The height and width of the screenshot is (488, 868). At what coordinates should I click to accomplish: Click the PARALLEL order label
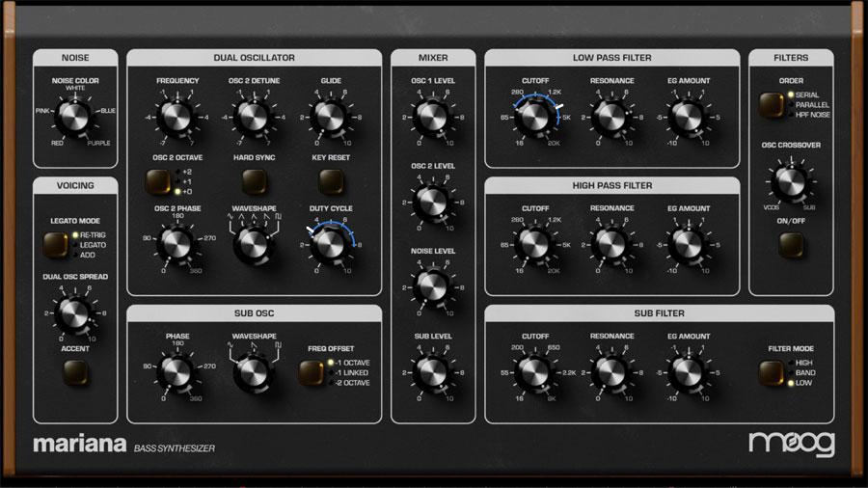(812, 105)
